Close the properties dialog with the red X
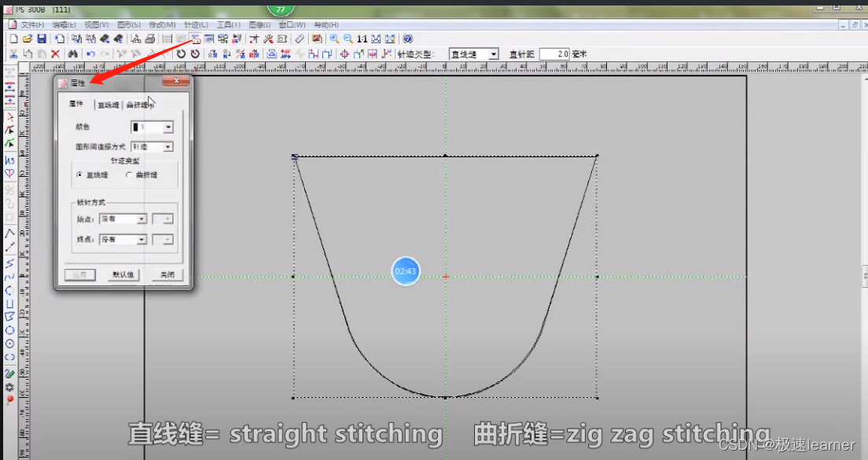The height and width of the screenshot is (460, 868). (176, 81)
